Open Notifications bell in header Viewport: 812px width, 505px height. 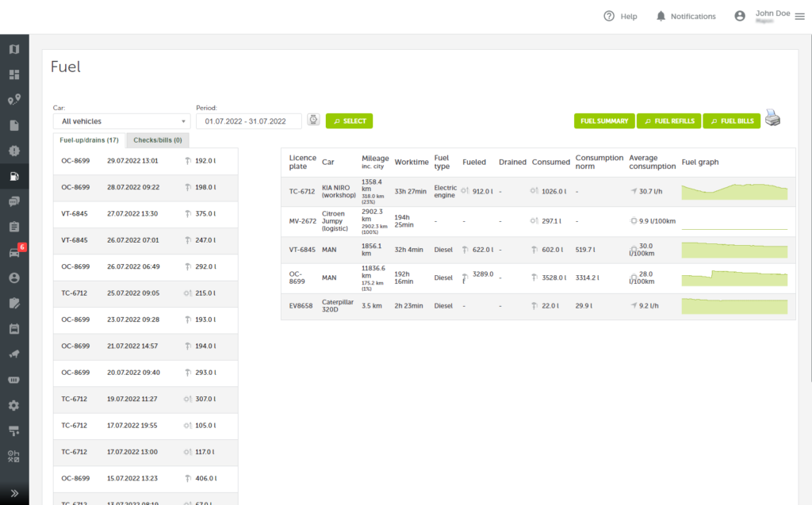[x=686, y=16]
